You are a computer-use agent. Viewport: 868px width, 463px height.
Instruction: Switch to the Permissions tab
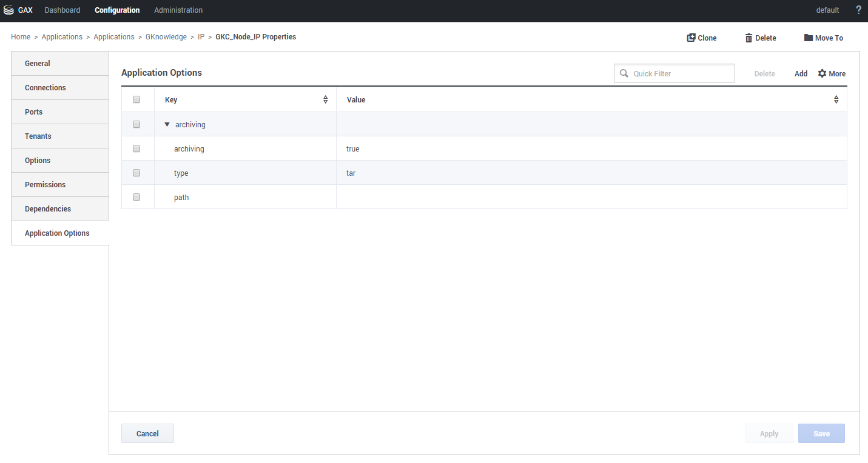pos(45,185)
